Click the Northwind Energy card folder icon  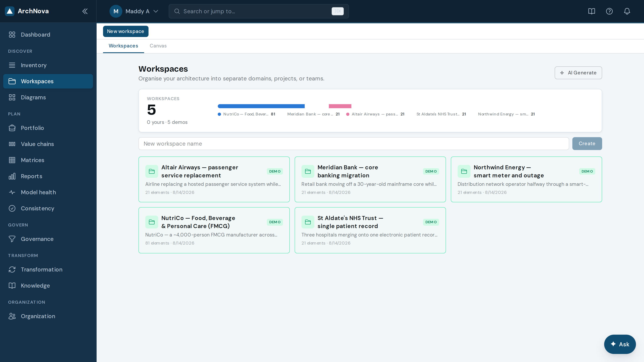[x=464, y=171]
